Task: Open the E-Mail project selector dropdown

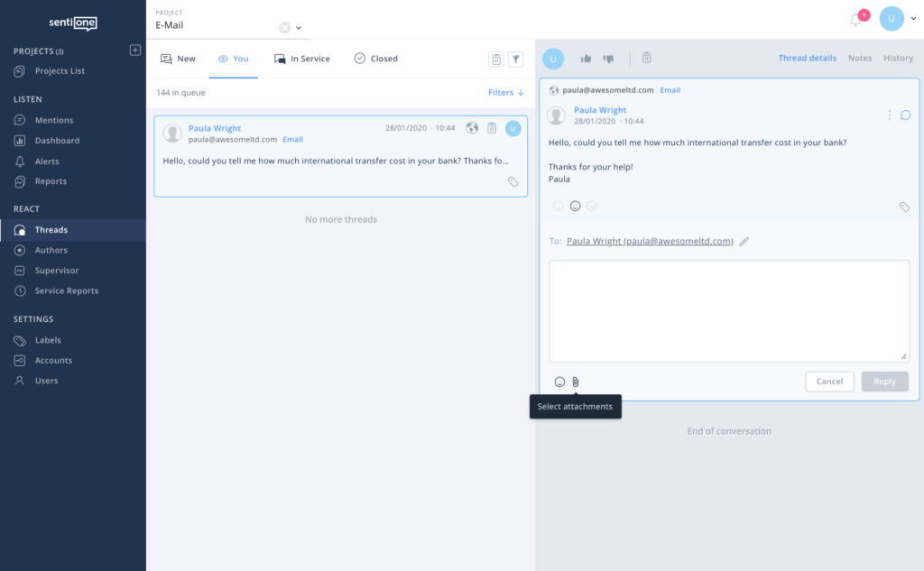Action: click(x=300, y=27)
